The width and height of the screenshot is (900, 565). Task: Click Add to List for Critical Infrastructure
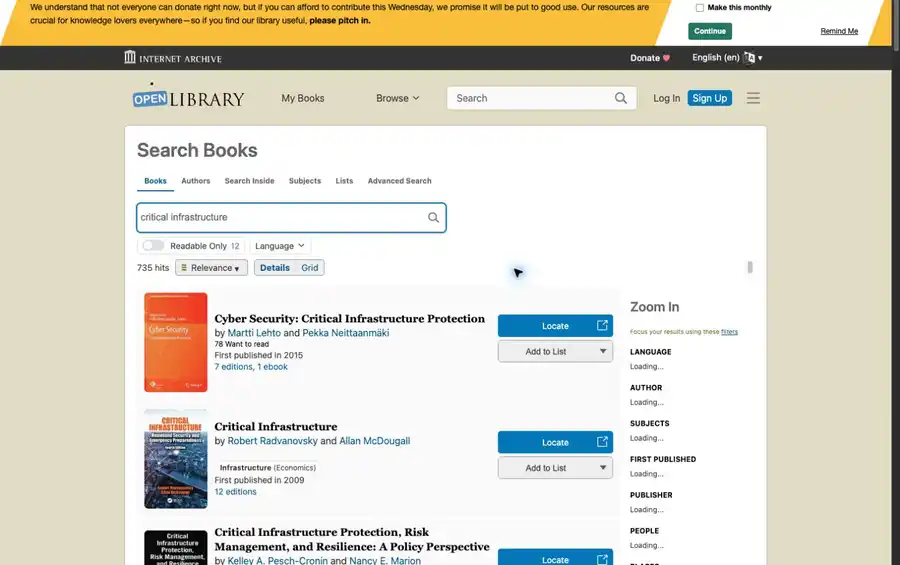(546, 468)
